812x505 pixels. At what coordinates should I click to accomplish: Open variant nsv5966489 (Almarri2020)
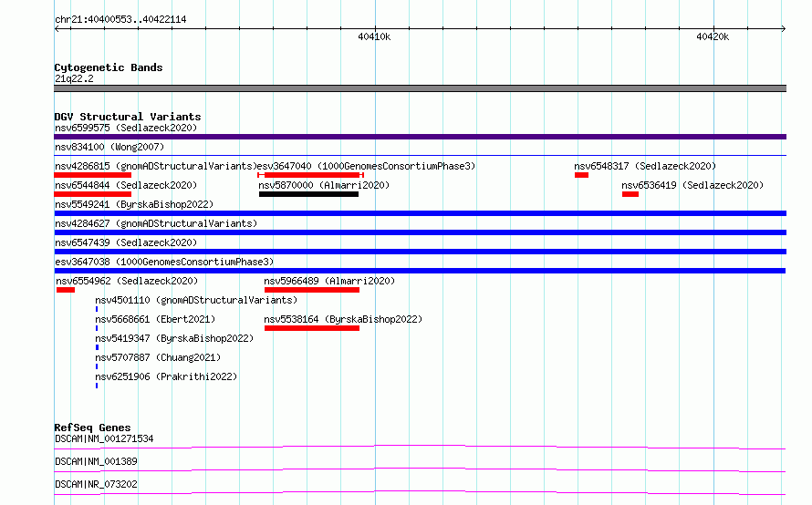(329, 281)
